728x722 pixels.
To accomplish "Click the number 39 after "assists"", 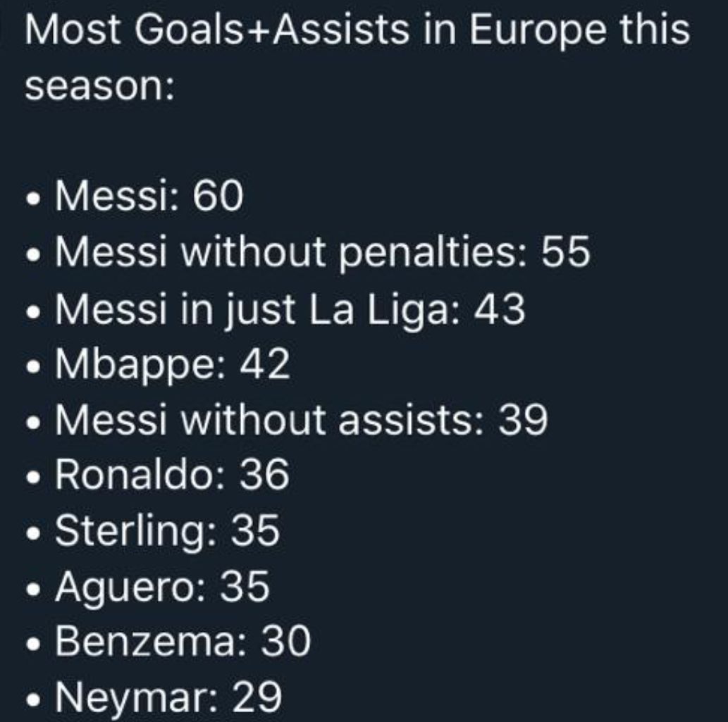I will click(523, 421).
